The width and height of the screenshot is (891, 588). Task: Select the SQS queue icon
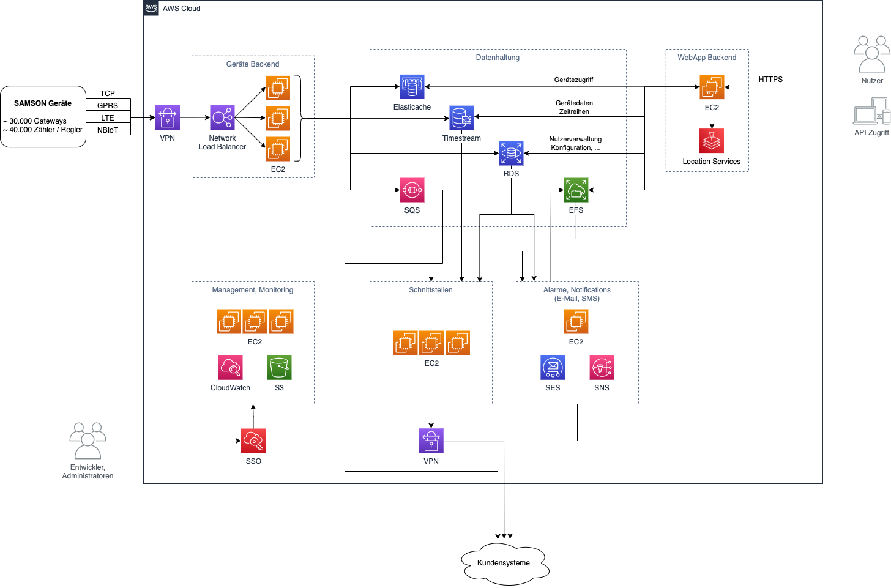(x=412, y=190)
